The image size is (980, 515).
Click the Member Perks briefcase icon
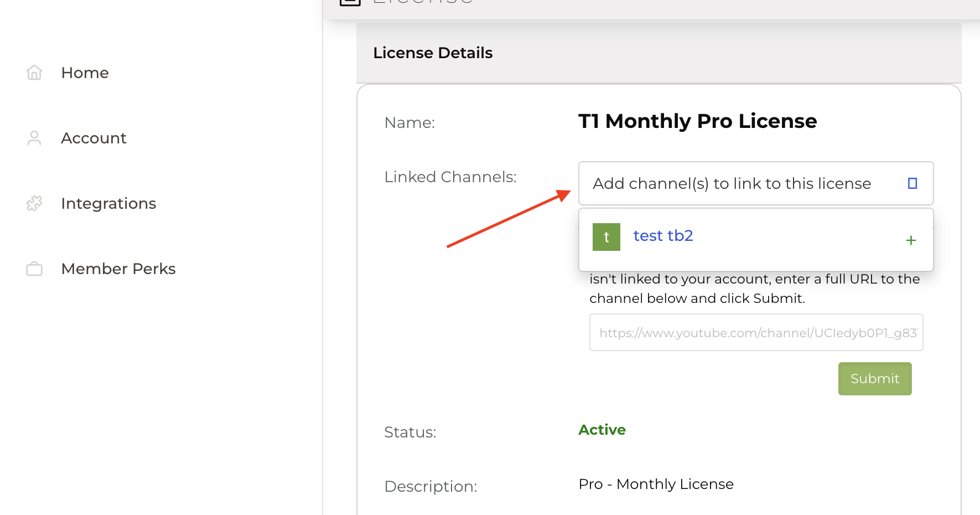tap(34, 269)
